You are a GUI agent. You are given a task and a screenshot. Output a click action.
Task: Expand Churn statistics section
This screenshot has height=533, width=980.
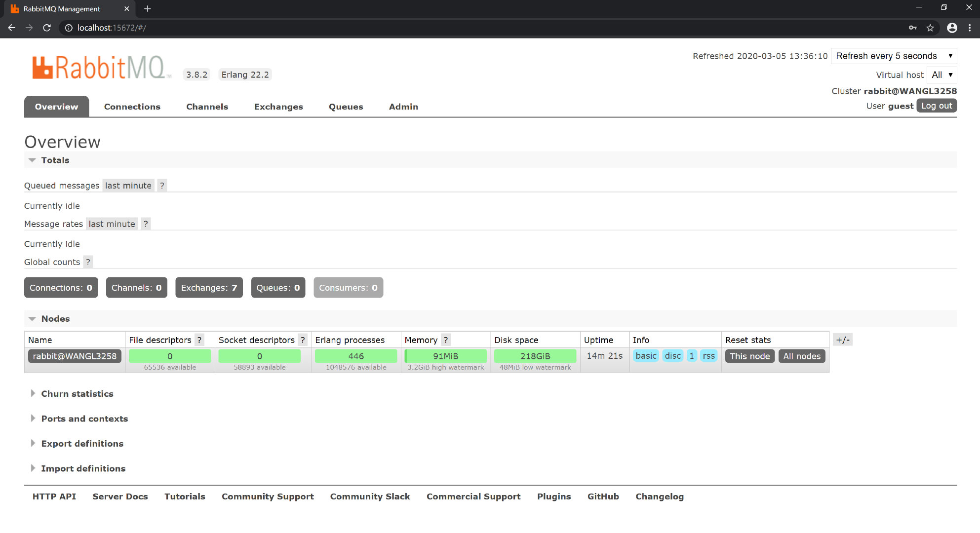pyautogui.click(x=77, y=394)
